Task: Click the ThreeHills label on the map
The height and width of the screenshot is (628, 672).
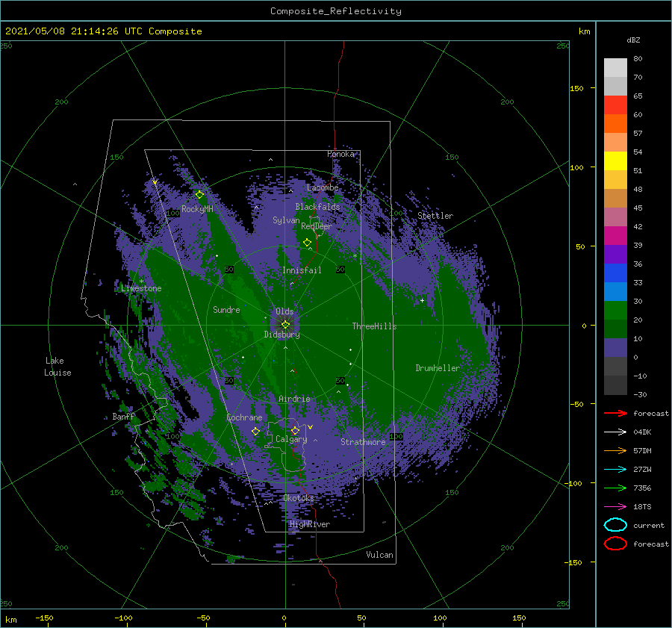Action: point(374,326)
